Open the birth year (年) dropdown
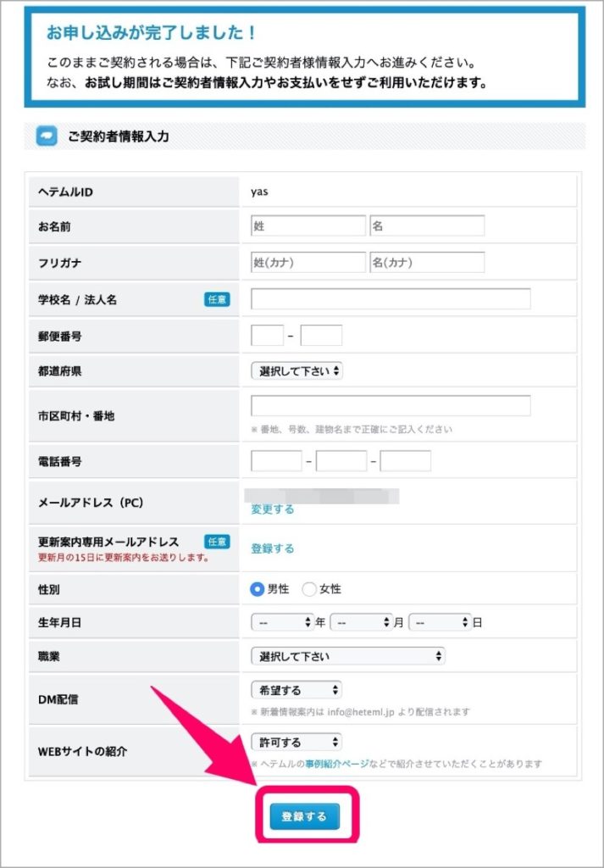The width and height of the screenshot is (604, 868). click(282, 623)
